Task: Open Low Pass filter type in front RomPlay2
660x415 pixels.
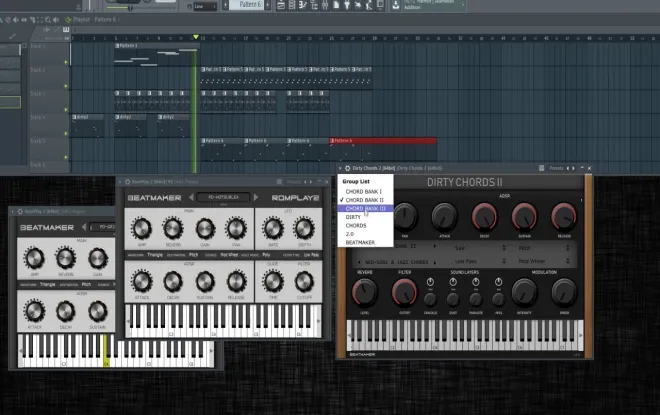Action: [311, 255]
